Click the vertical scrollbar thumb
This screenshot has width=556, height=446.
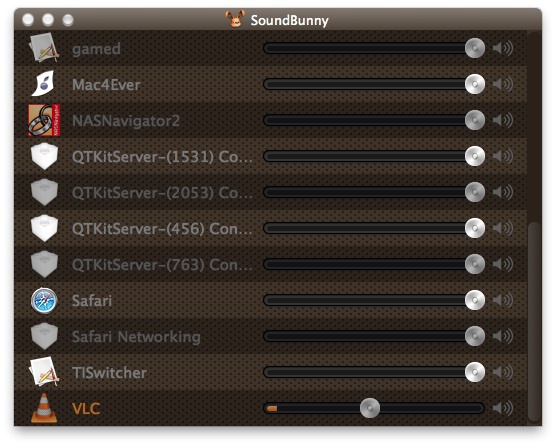(534, 321)
